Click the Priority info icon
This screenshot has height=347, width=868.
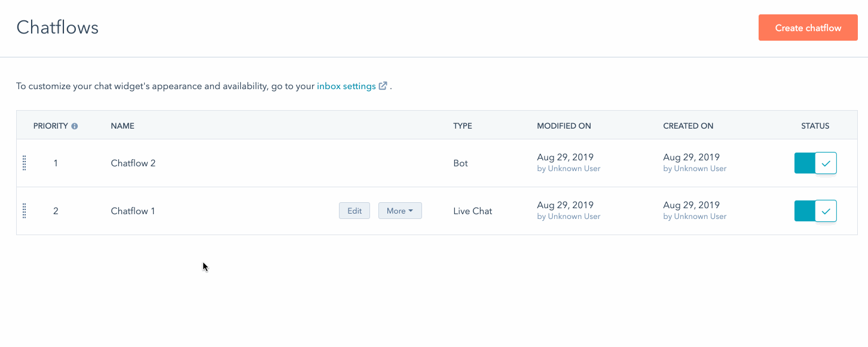click(x=75, y=126)
